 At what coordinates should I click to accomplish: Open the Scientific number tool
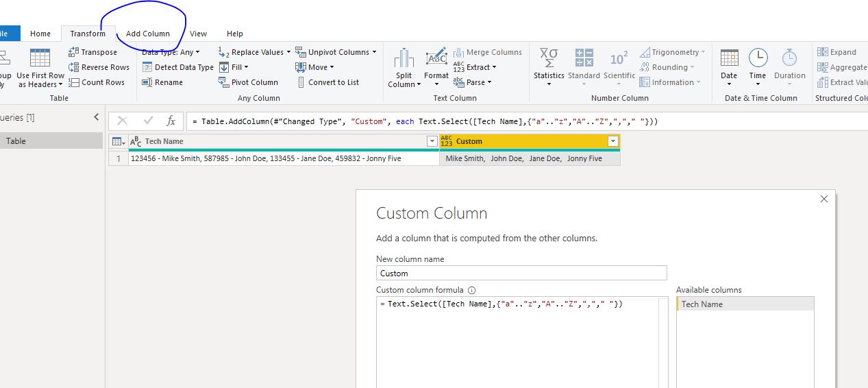619,69
